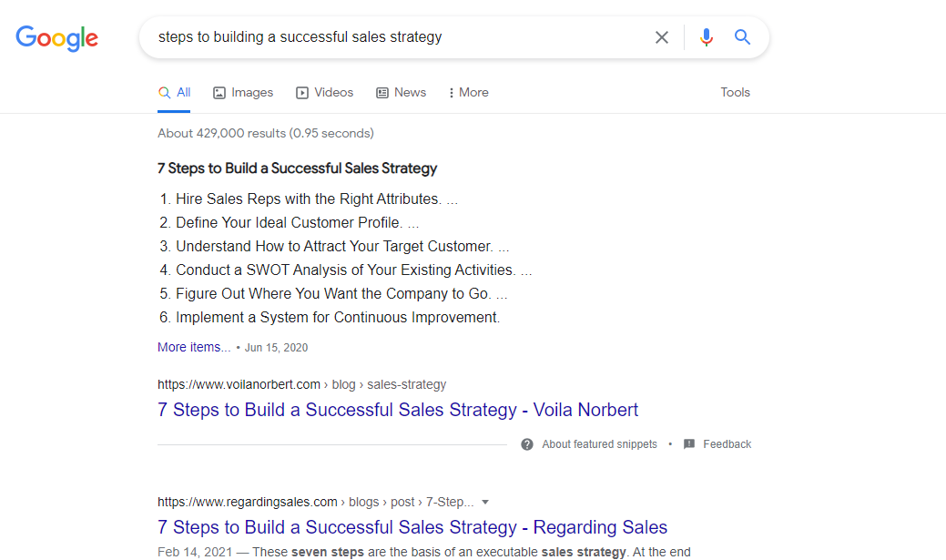
Task: Click the blue magnifying glass search button
Action: pyautogui.click(x=742, y=37)
